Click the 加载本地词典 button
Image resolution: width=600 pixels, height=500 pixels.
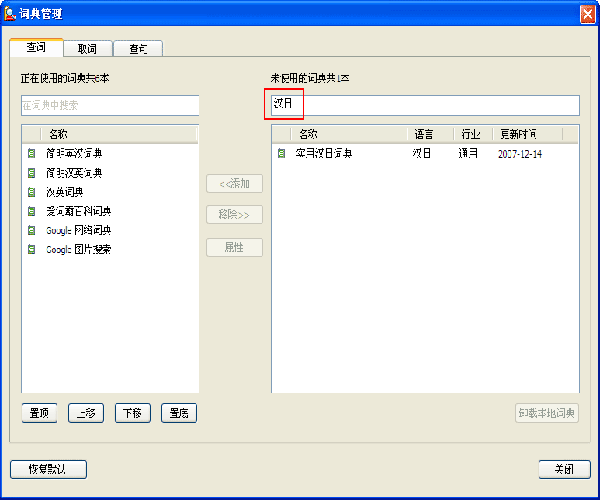(x=547, y=413)
